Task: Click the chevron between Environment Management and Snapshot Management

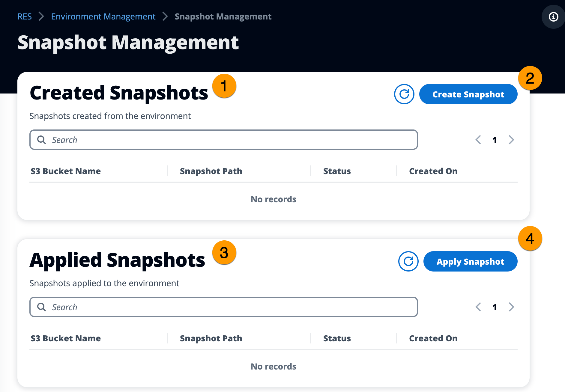Action: 165,16
